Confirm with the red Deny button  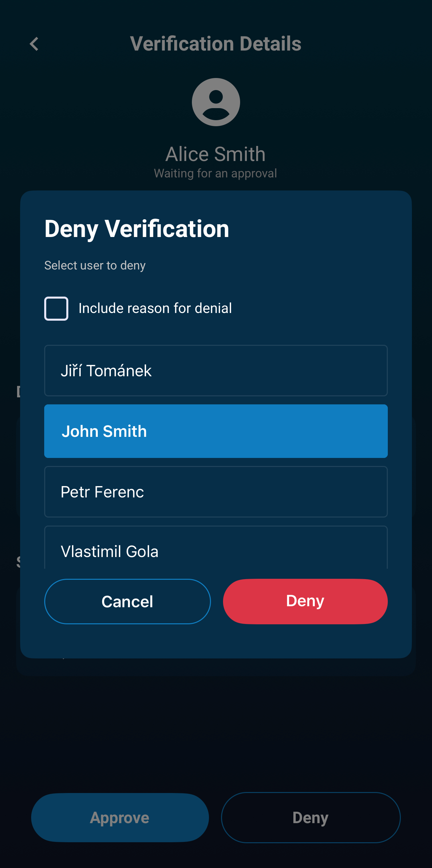tap(305, 601)
